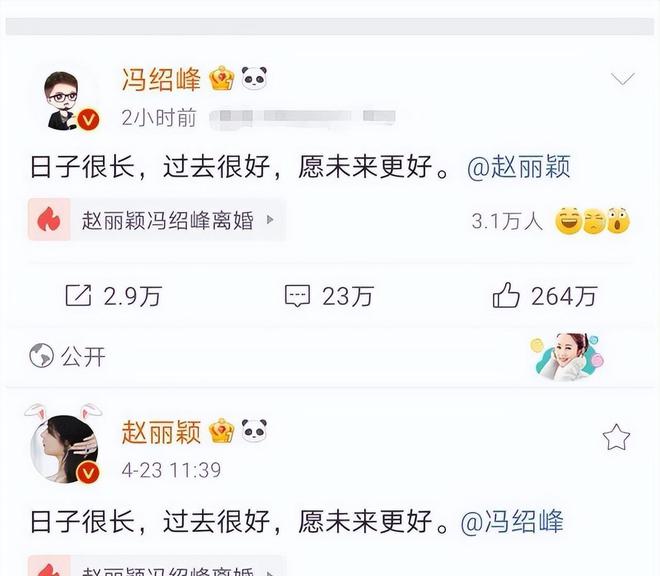The width and height of the screenshot is (660, 576).
Task: Open the emoji reactions beside 3.1万人
Action: point(593,221)
